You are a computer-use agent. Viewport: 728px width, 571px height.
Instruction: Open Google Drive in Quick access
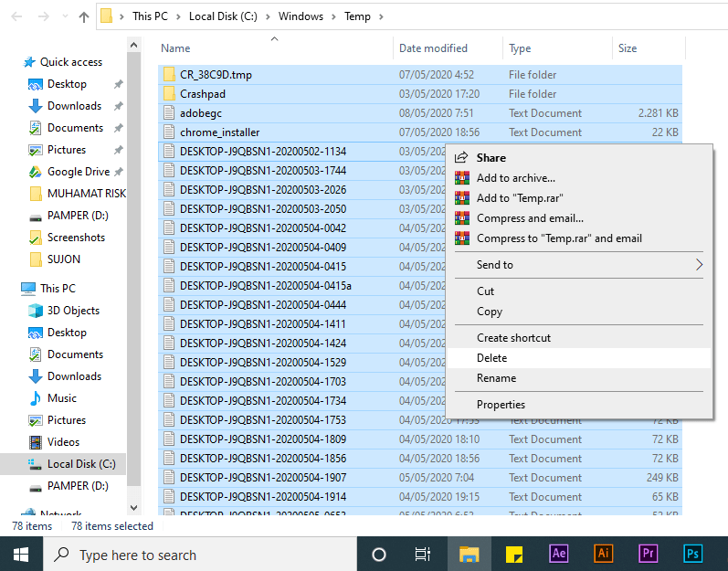[x=78, y=172]
